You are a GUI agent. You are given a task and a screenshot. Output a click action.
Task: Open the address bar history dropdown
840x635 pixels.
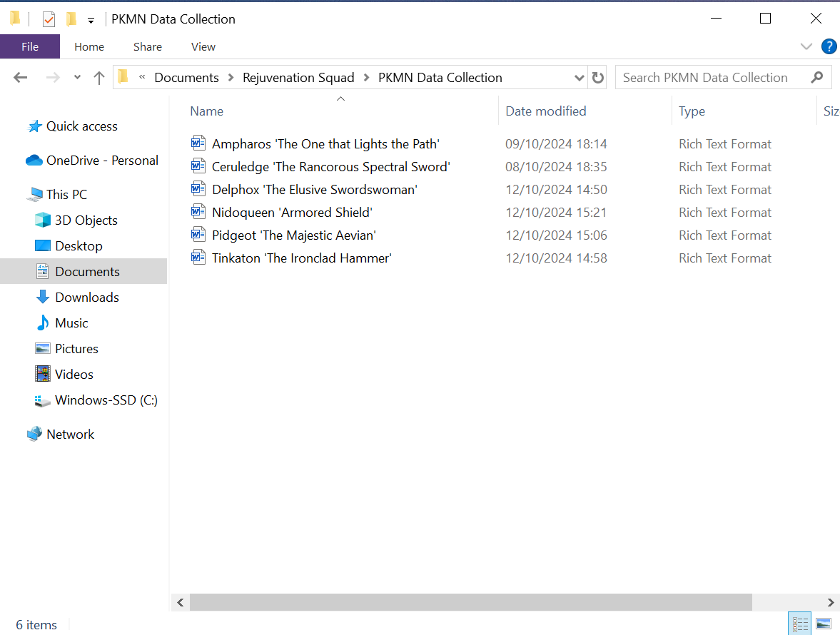[x=579, y=78]
